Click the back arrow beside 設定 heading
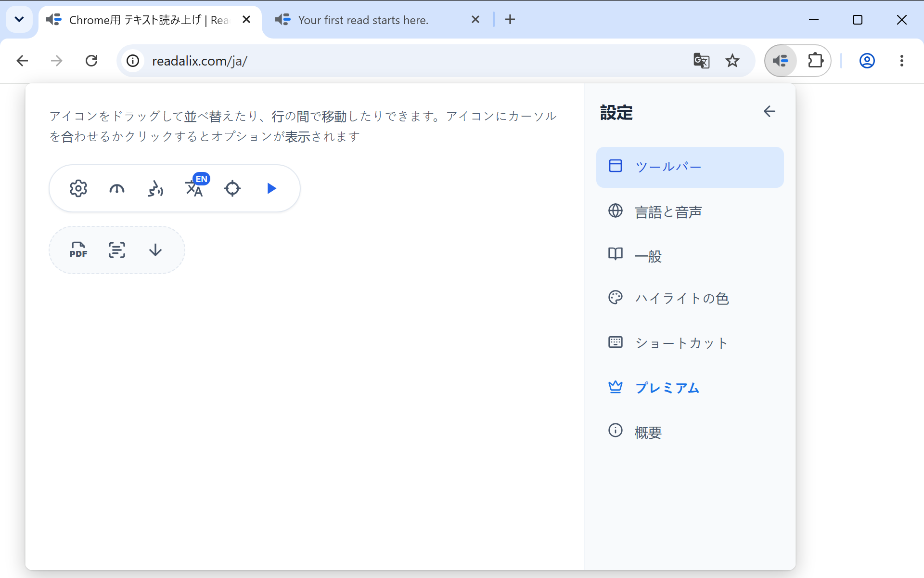 coord(769,112)
